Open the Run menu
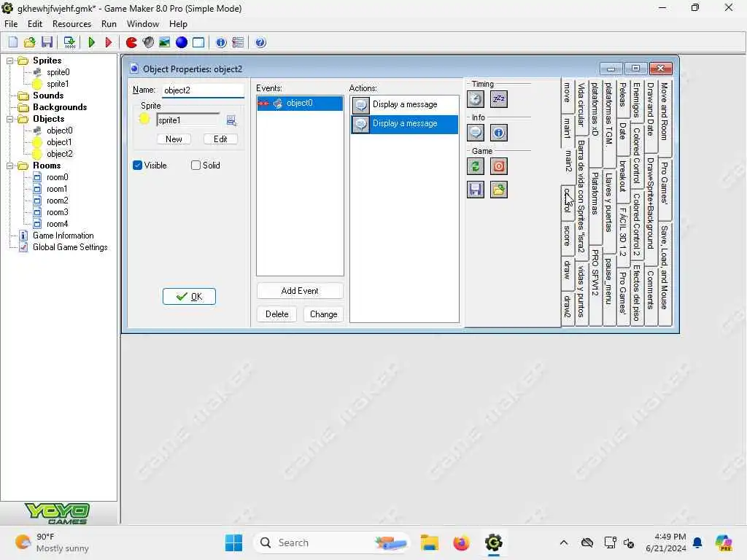The image size is (747, 560). pyautogui.click(x=109, y=24)
